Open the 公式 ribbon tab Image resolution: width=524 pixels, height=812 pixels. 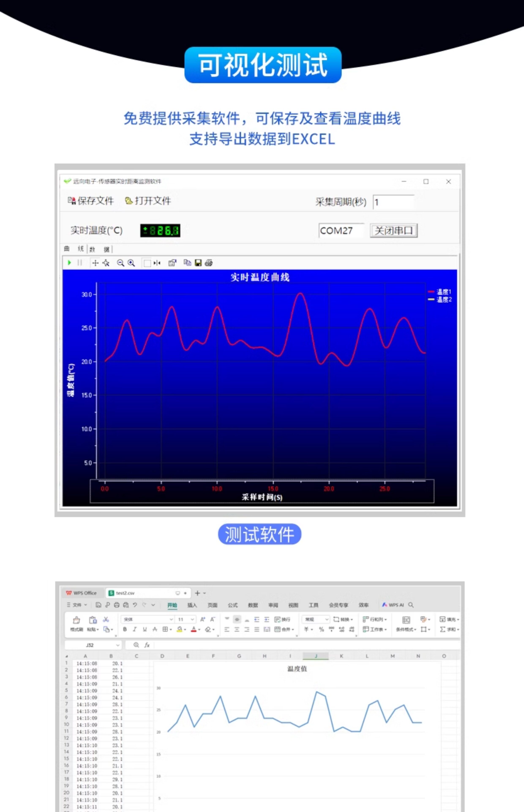233,605
